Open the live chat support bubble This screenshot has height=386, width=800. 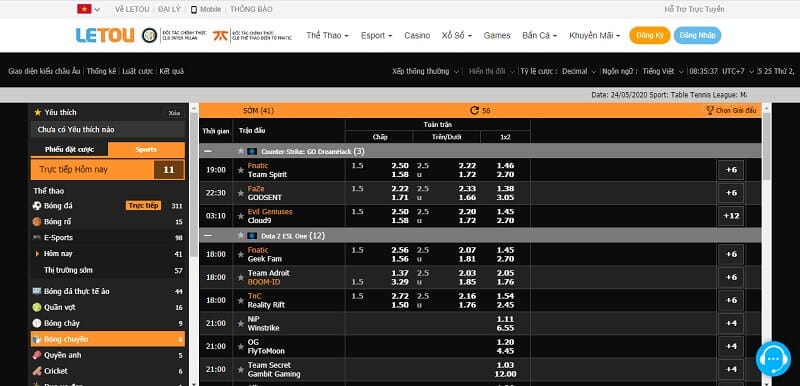pyautogui.click(x=773, y=358)
